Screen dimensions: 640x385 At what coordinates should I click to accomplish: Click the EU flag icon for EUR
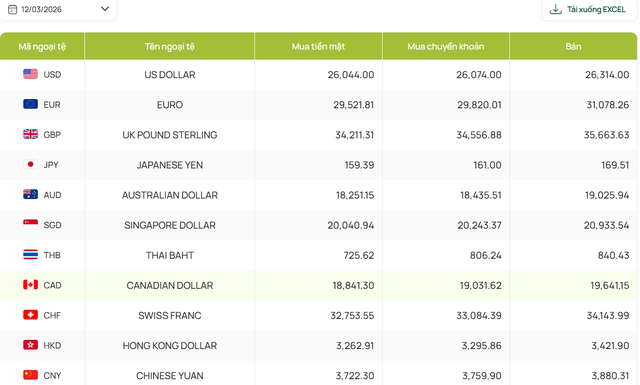[x=30, y=105]
